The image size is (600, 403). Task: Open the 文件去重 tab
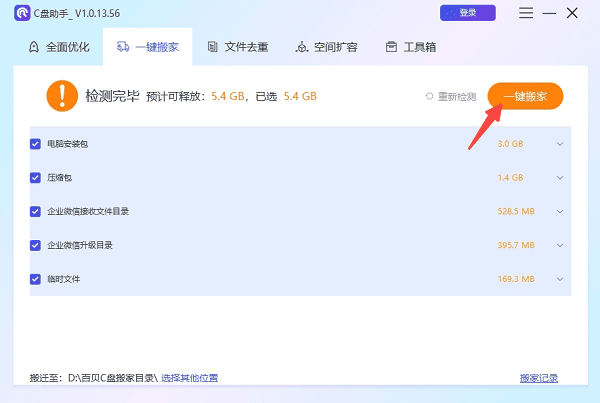tap(238, 47)
